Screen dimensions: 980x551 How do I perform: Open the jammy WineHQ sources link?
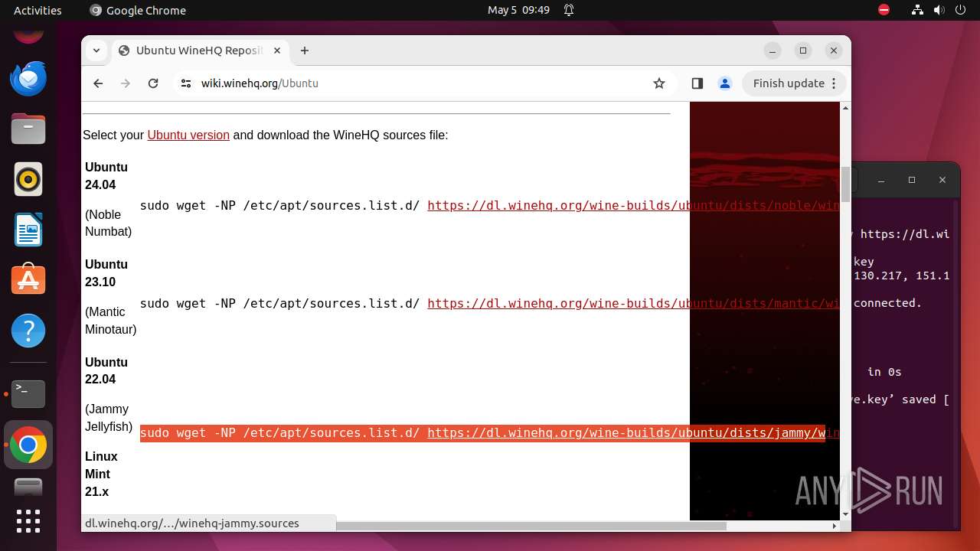point(633,432)
